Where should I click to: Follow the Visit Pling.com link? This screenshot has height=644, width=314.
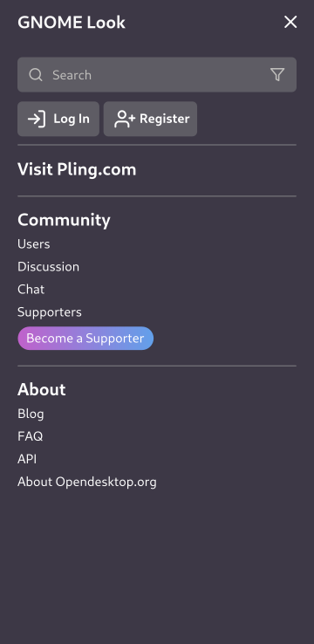point(77,169)
